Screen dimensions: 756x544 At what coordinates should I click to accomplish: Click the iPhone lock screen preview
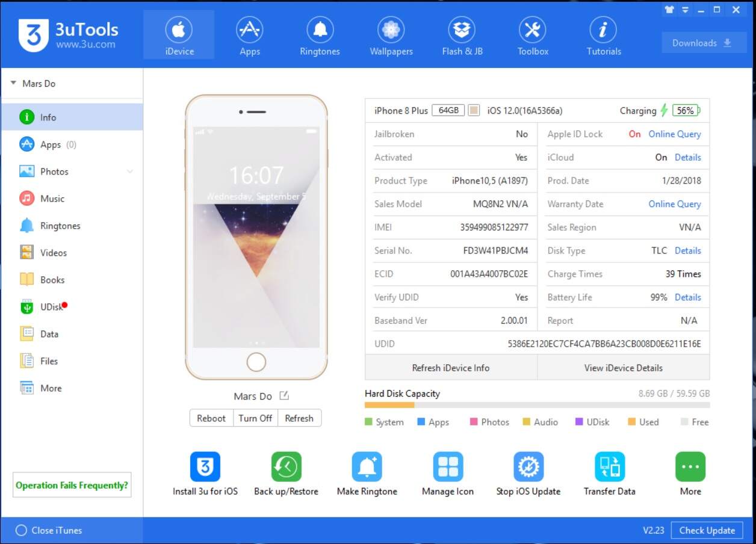coord(256,236)
